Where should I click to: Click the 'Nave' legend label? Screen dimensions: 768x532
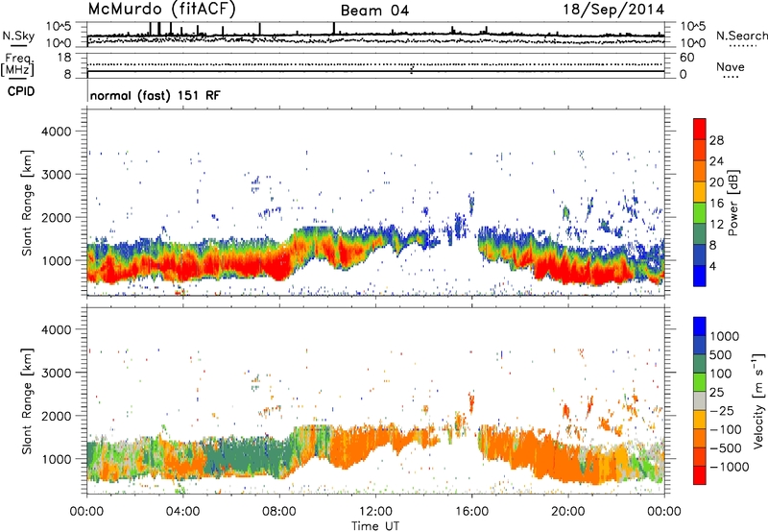[x=731, y=66]
